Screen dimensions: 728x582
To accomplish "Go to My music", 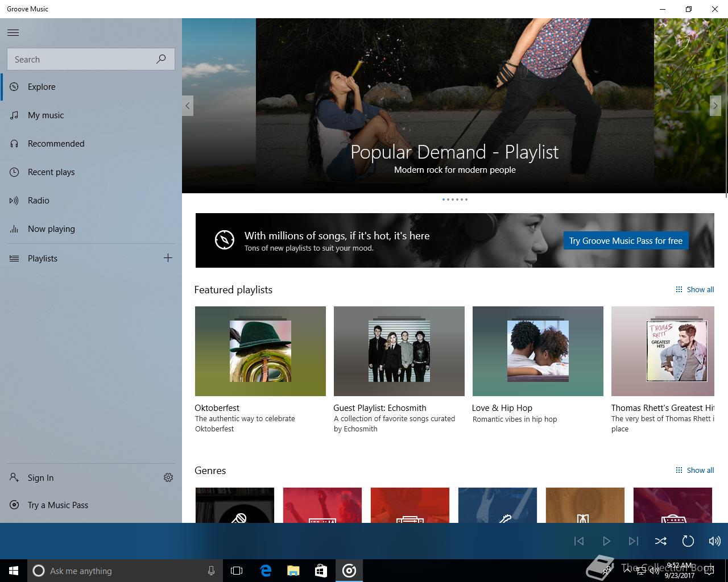I will (x=91, y=115).
